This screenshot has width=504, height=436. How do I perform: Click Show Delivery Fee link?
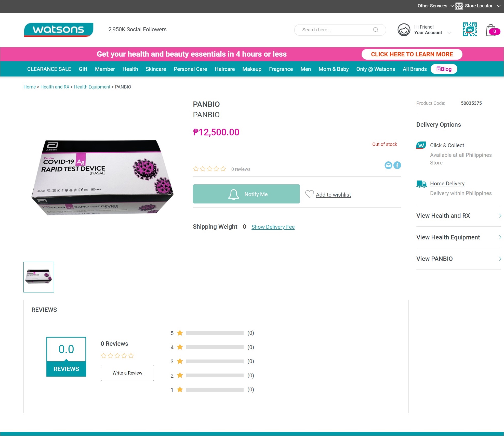coord(273,227)
